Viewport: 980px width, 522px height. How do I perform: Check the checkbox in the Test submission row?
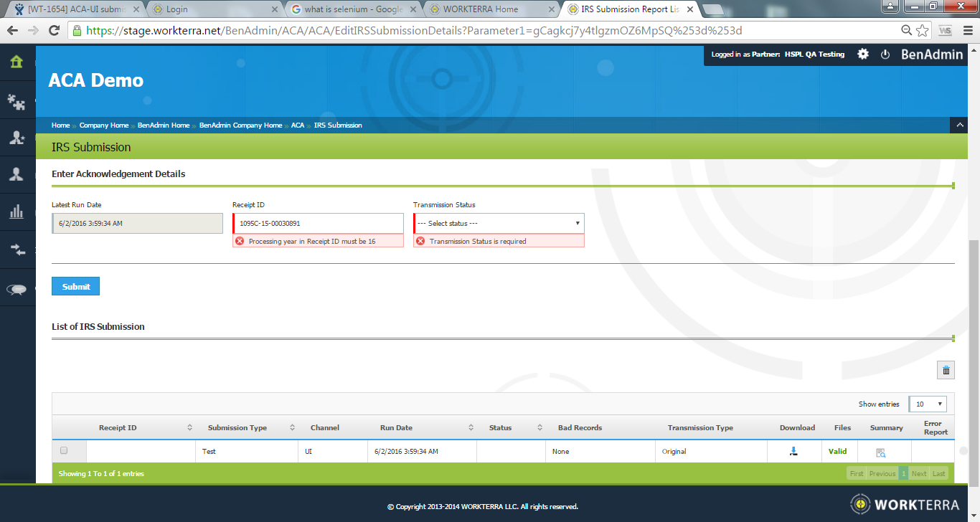(x=64, y=451)
